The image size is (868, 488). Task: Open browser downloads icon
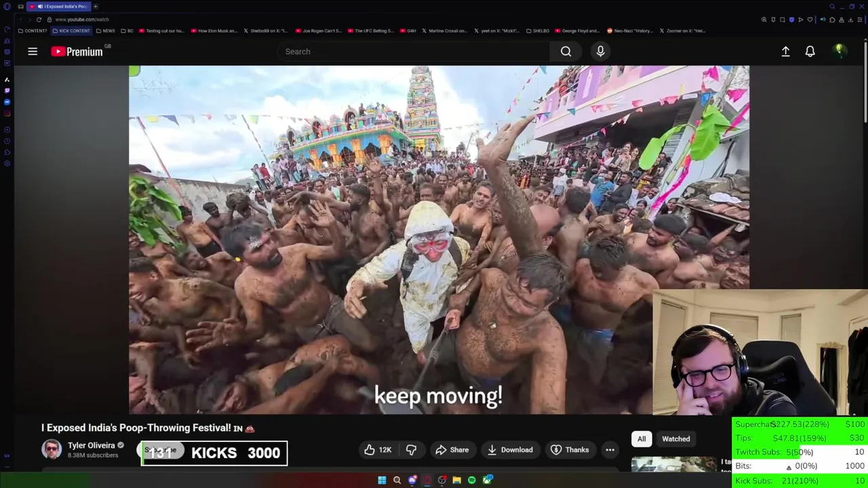[850, 20]
